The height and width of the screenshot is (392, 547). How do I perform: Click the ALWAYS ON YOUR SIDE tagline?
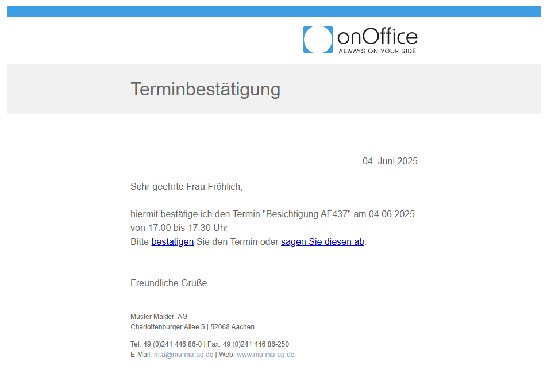pyautogui.click(x=377, y=51)
